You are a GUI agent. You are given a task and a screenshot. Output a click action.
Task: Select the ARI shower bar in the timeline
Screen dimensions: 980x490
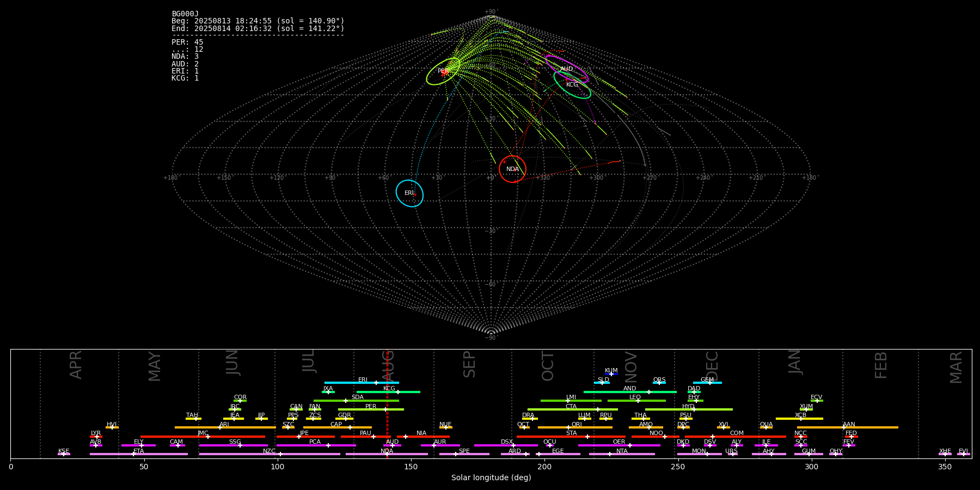click(x=225, y=427)
